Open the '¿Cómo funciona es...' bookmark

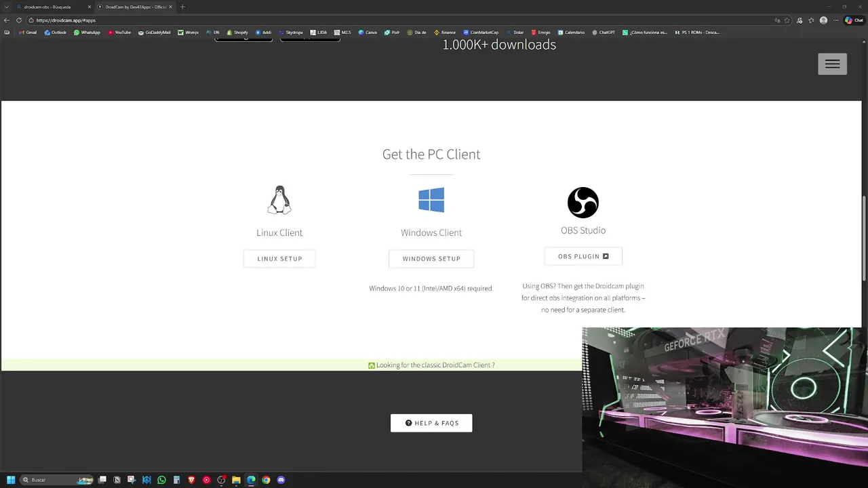point(645,33)
